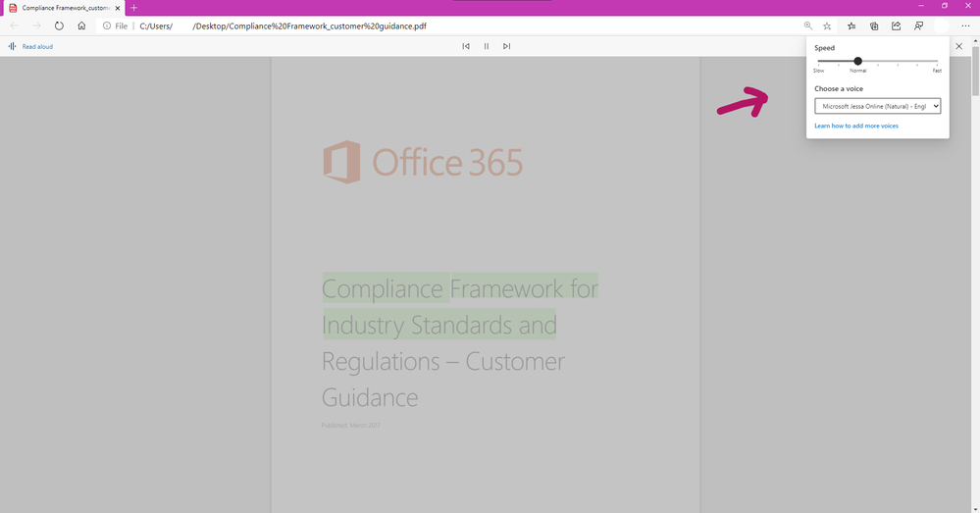This screenshot has height=513, width=980.
Task: Click the Normal speed label
Action: pos(858,71)
